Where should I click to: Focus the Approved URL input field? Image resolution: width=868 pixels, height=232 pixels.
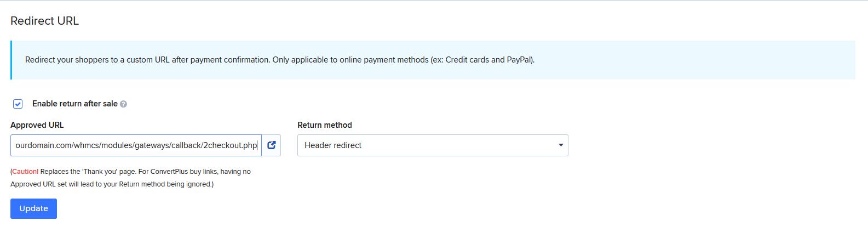pyautogui.click(x=136, y=145)
